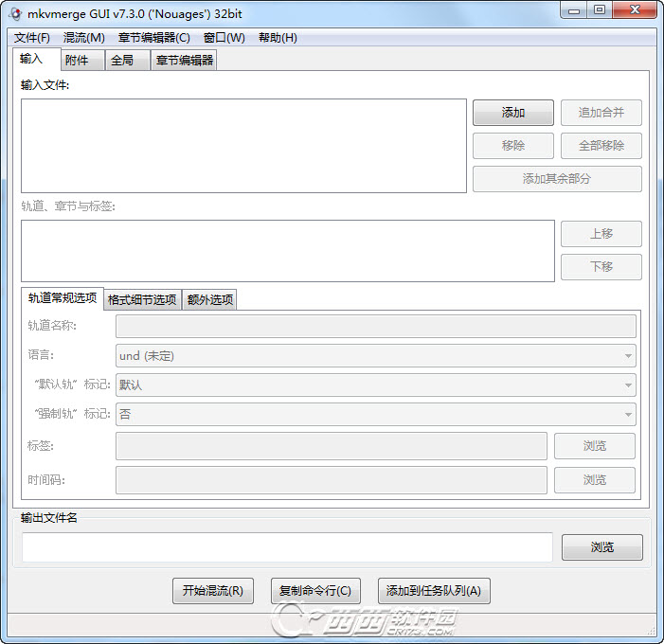664x644 pixels.
Task: Minimize the mkvmerge GUI window
Action: [574, 10]
